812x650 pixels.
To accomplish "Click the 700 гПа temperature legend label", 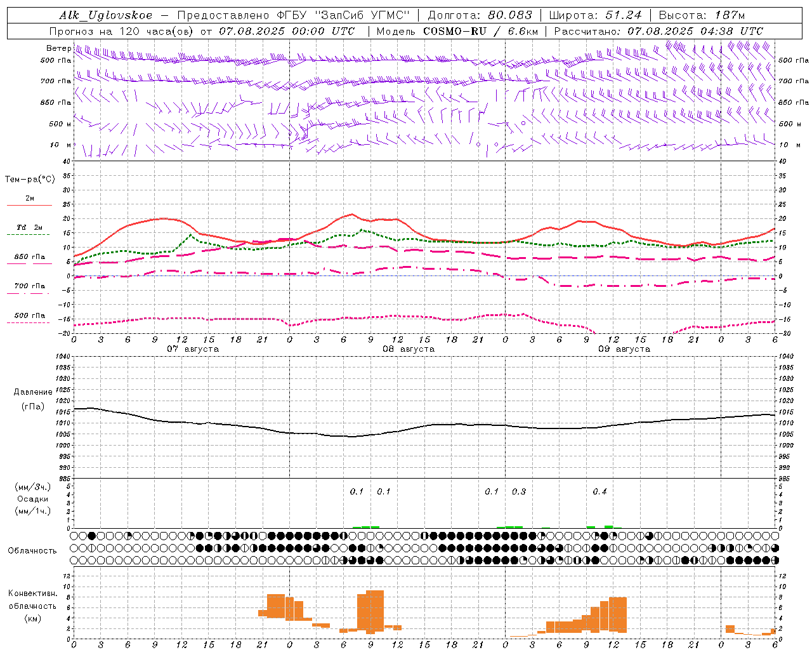I will point(29,286).
